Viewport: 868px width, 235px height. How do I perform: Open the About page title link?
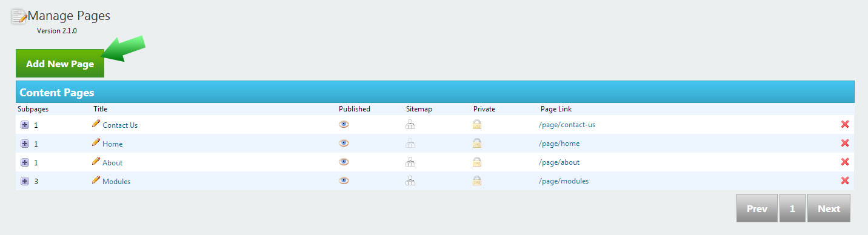[x=112, y=163]
